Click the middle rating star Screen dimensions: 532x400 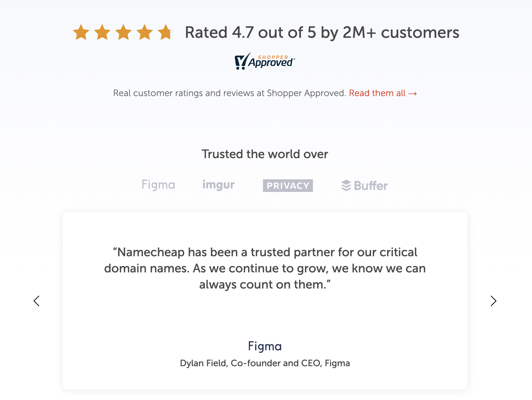tap(124, 32)
